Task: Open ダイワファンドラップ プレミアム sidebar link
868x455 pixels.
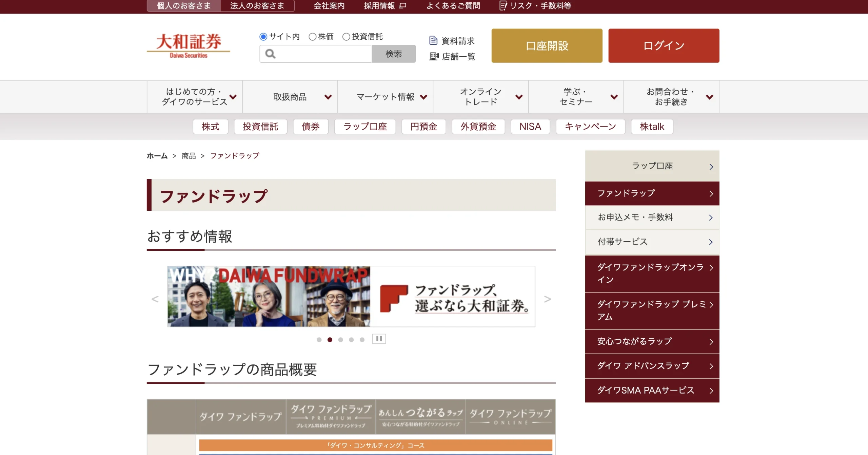Action: 652,310
